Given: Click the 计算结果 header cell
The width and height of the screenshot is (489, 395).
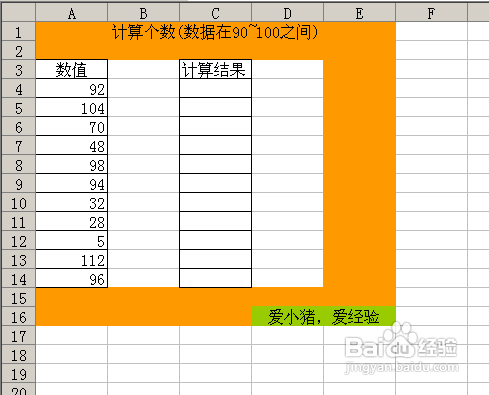Looking at the screenshot, I should coord(216,70).
